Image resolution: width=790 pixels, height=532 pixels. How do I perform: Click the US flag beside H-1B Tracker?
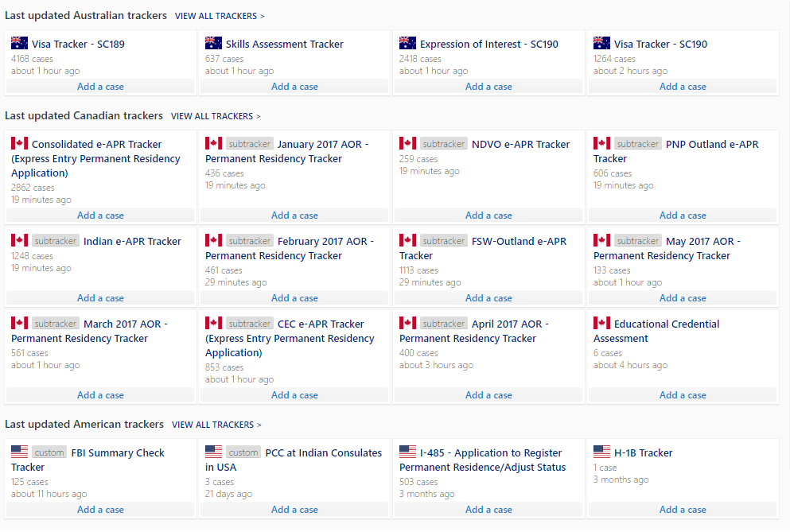(601, 452)
